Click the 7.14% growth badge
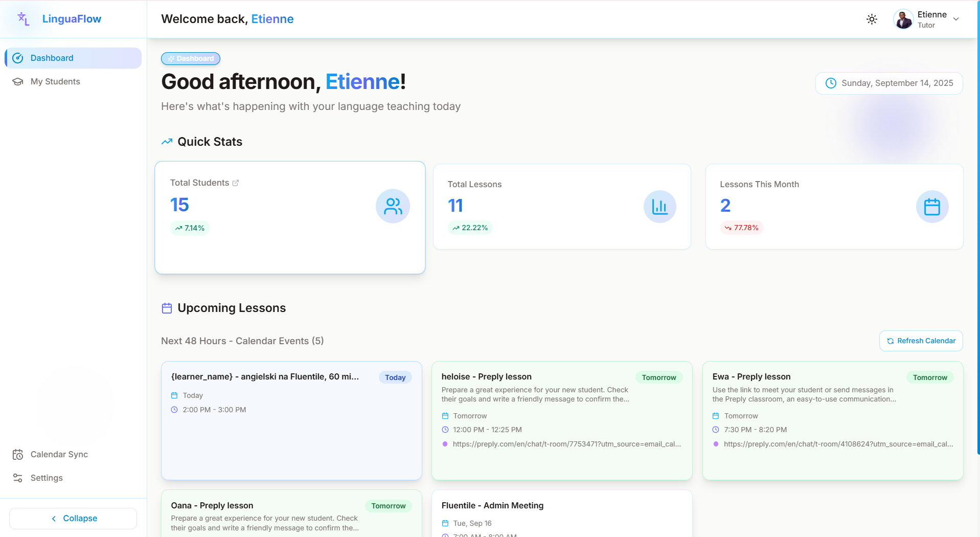 point(190,228)
